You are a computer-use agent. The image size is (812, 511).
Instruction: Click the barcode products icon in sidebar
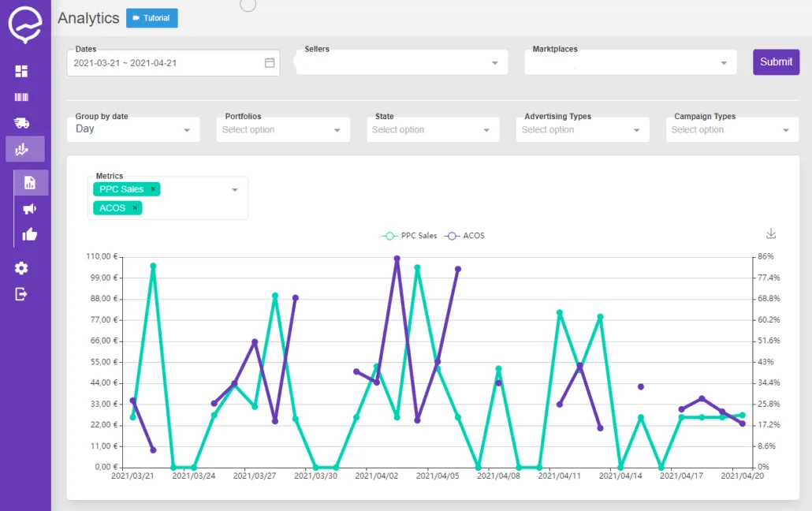(21, 97)
